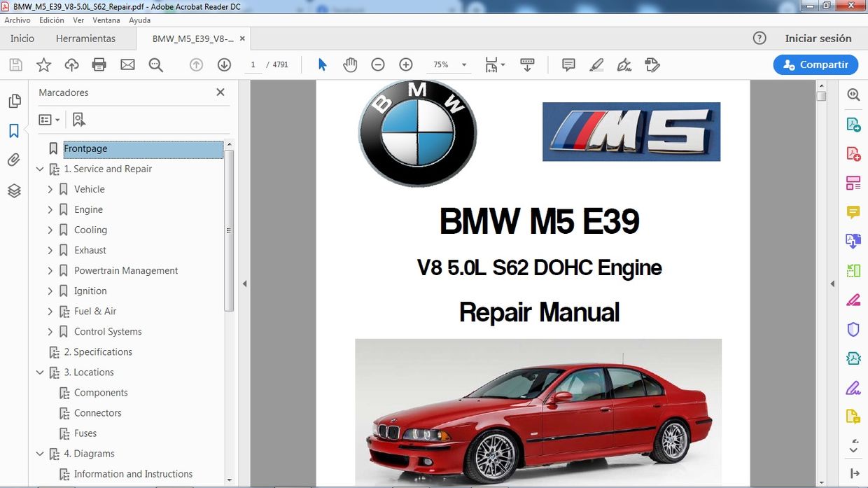Open the Layers panel
868x488 pixels.
click(15, 190)
